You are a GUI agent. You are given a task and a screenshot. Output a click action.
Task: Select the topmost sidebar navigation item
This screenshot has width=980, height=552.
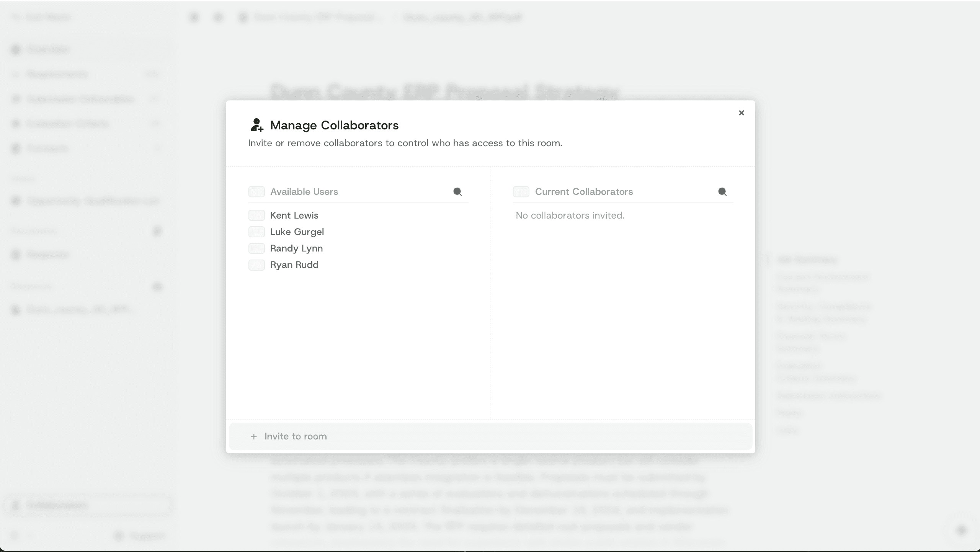coord(50,49)
